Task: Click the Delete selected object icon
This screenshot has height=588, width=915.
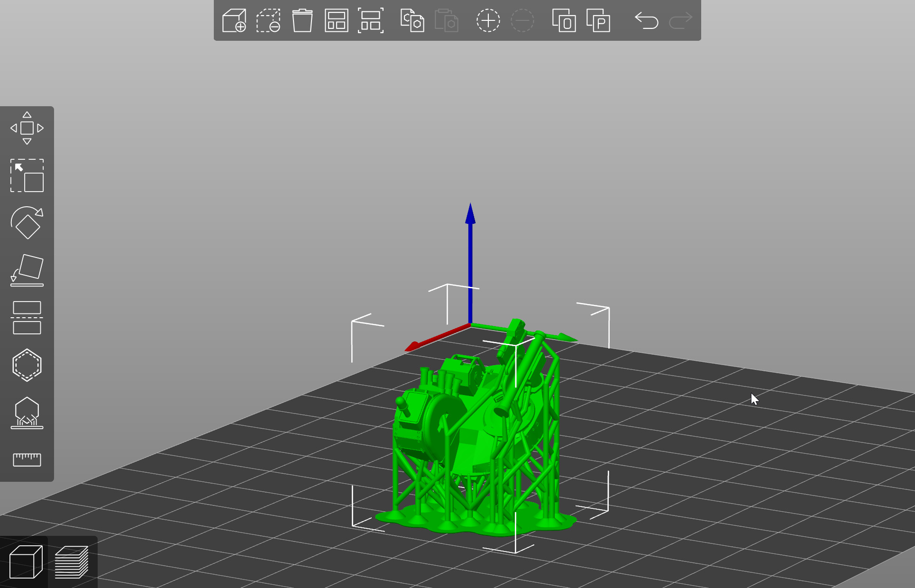Action: pos(268,20)
